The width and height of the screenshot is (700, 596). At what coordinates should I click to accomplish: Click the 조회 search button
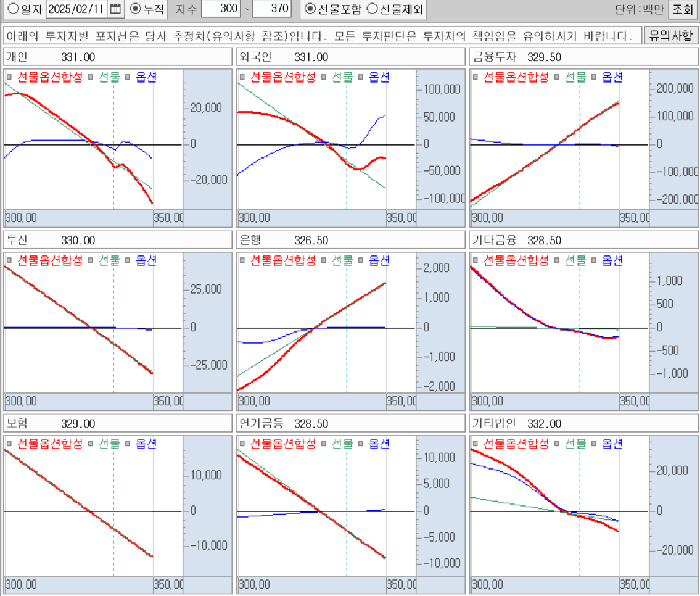coord(683,9)
